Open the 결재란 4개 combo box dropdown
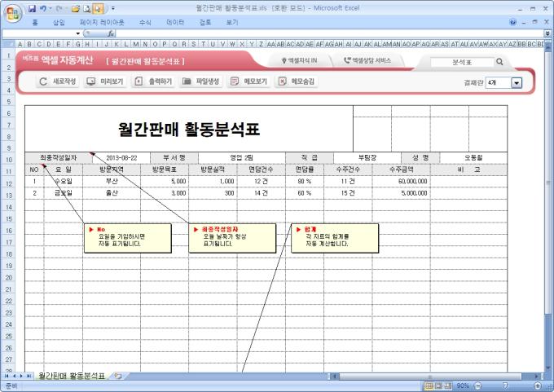 517,83
